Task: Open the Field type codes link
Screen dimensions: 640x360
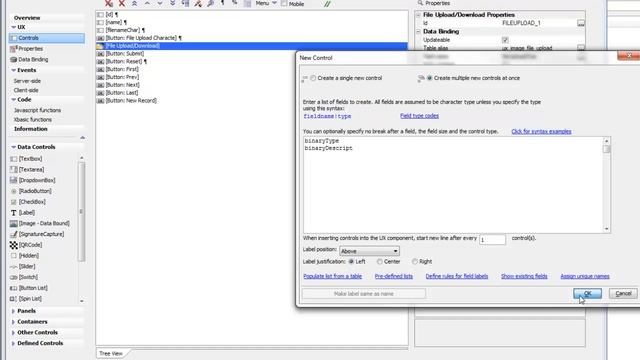Action: (x=419, y=116)
